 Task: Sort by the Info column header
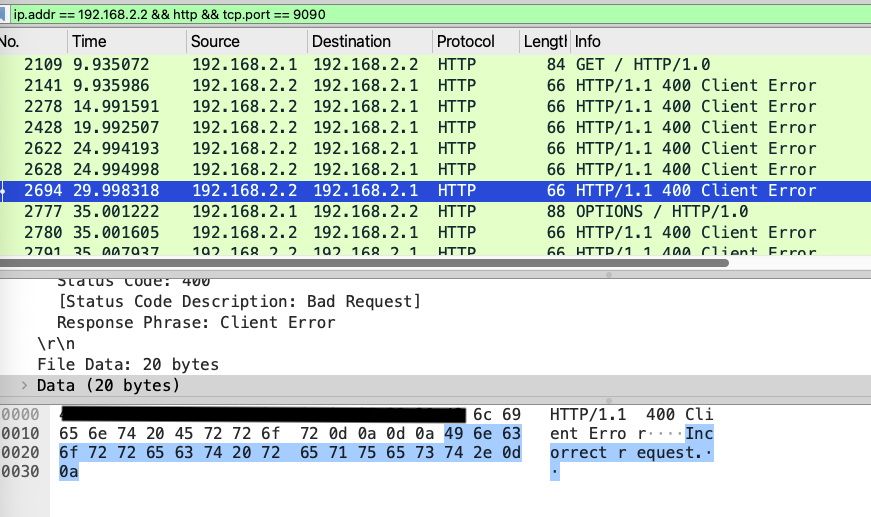coord(720,42)
